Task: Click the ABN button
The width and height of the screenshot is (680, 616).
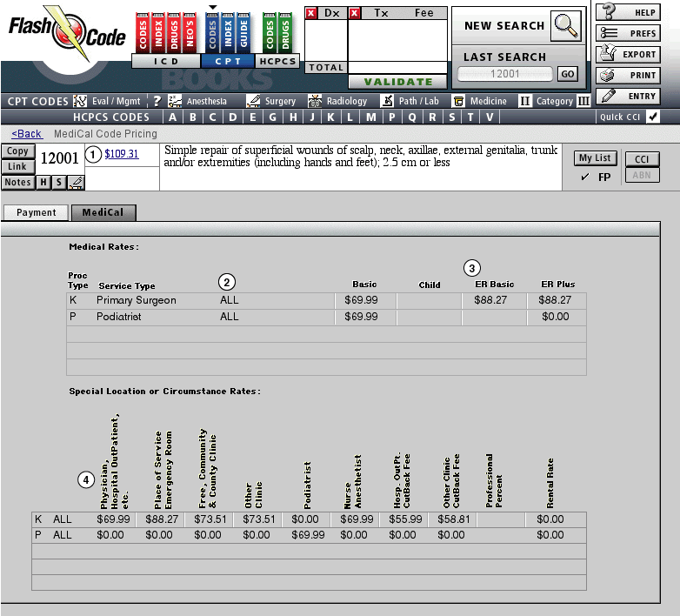Action: 642,175
